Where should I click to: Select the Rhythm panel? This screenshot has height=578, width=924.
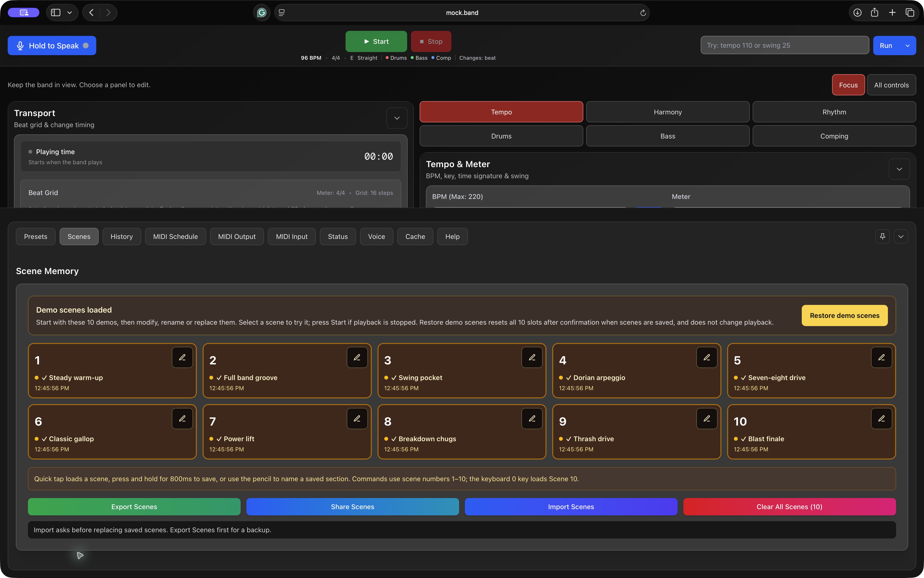coord(834,112)
